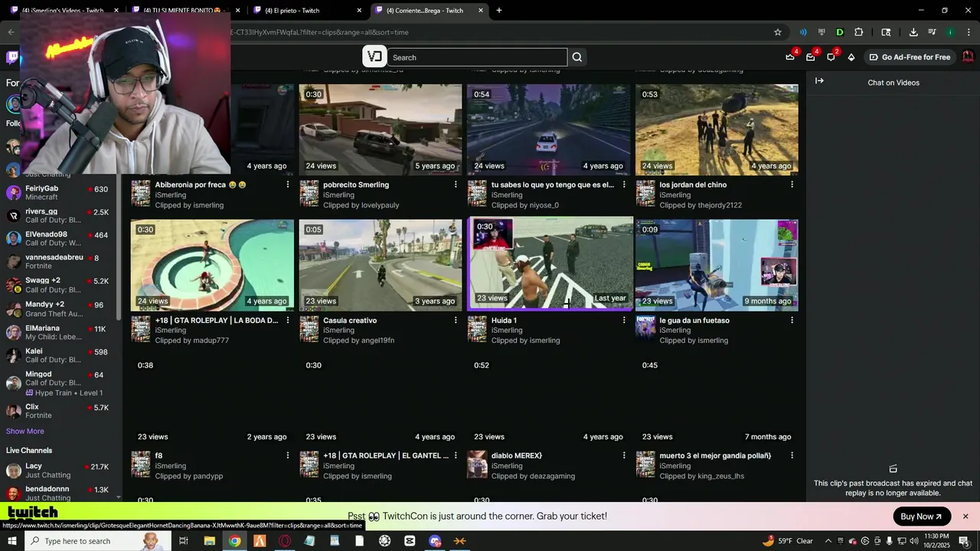The image size is (980, 551).
Task: Open ElMariana channel in sidebar
Action: [x=60, y=332]
